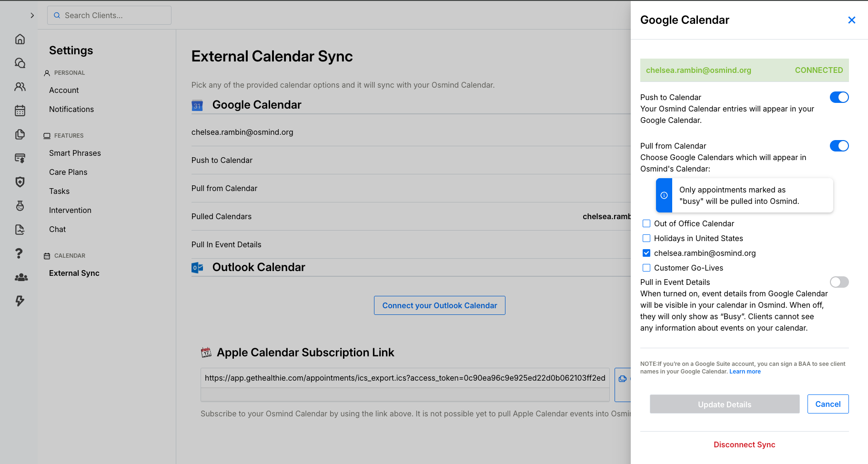Click Disconnect Sync link
Screen dimensions: 868x464
(744, 444)
